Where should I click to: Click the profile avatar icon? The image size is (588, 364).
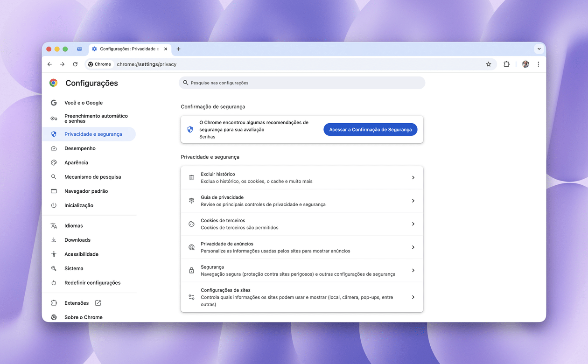pyautogui.click(x=525, y=64)
